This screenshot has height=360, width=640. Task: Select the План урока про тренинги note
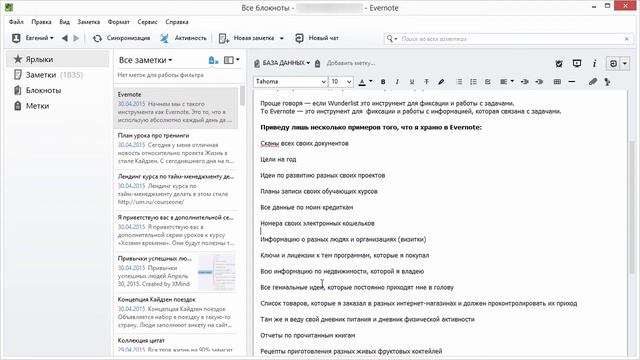click(x=176, y=149)
